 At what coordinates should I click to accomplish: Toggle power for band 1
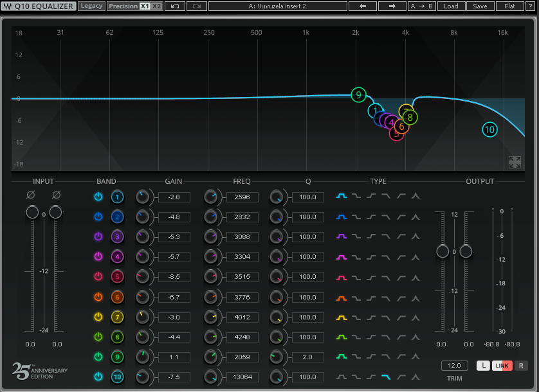98,197
